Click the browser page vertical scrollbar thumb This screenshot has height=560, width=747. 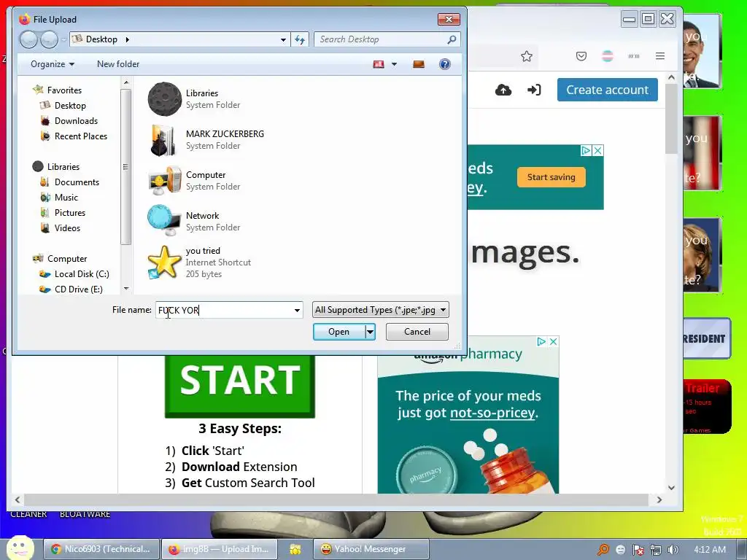click(x=671, y=120)
